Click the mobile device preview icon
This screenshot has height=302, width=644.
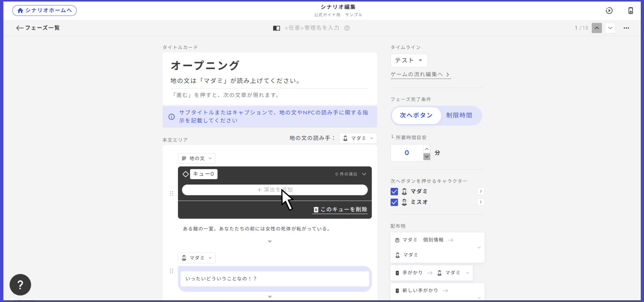pos(630,10)
